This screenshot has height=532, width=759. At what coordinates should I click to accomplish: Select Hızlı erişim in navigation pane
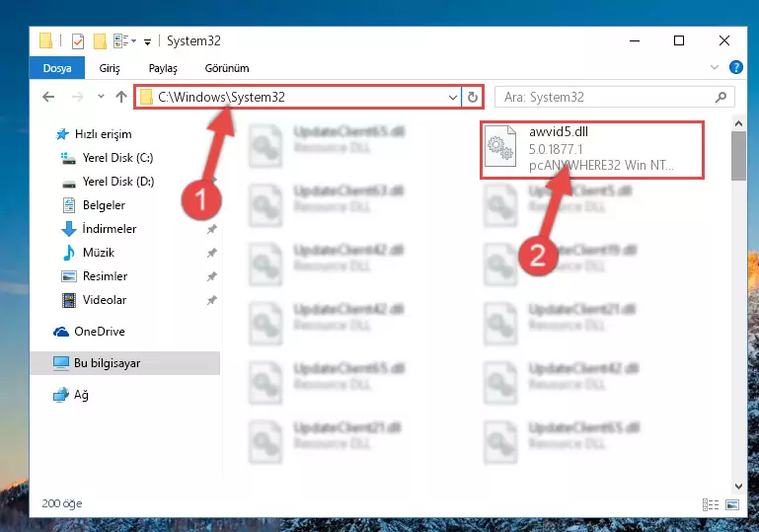103,134
